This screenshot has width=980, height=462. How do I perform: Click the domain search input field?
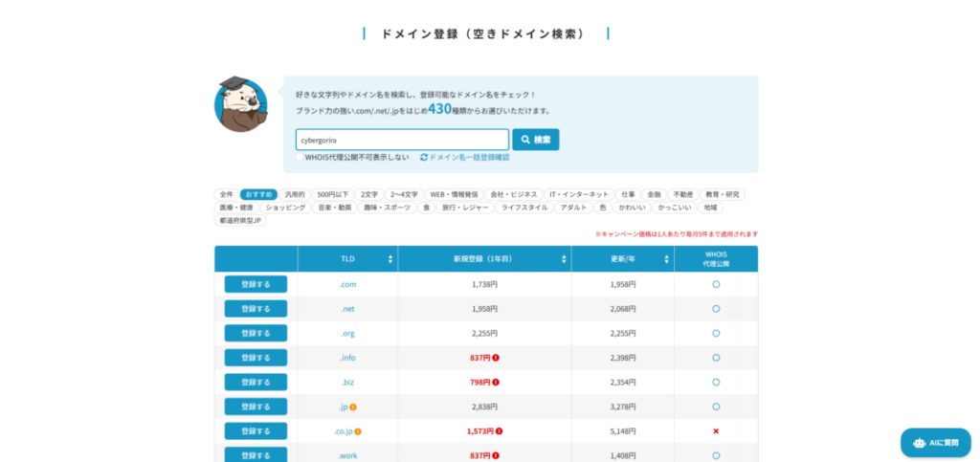pyautogui.click(x=402, y=140)
